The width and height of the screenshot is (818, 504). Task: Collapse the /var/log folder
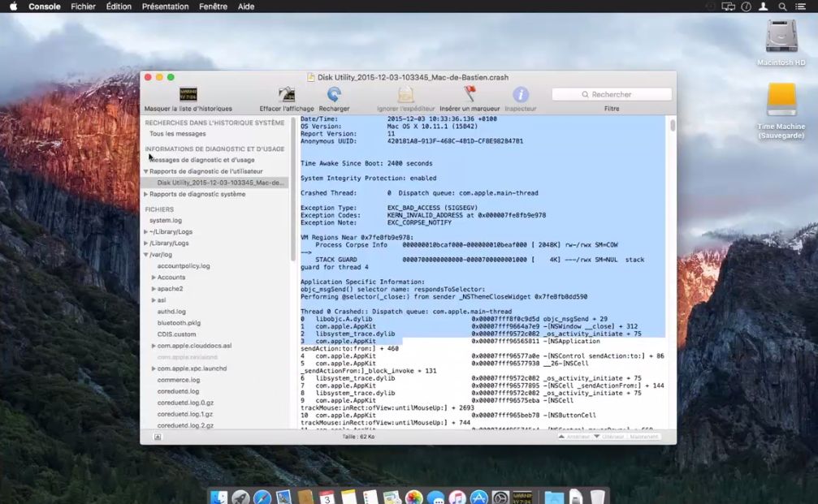pos(146,254)
